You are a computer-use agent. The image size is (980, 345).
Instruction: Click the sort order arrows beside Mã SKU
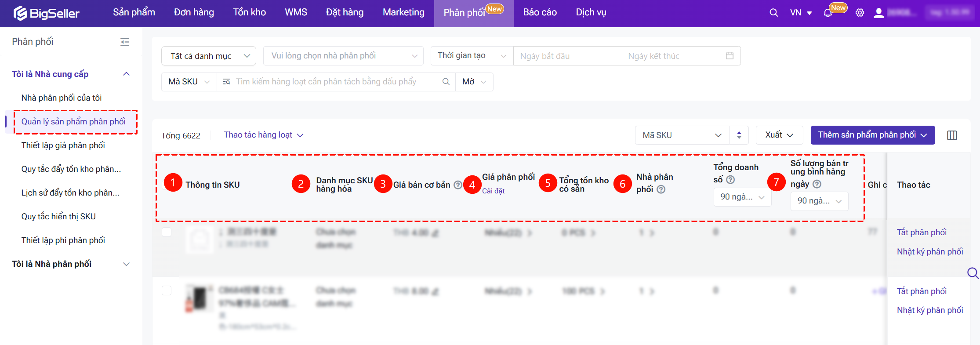(x=739, y=135)
